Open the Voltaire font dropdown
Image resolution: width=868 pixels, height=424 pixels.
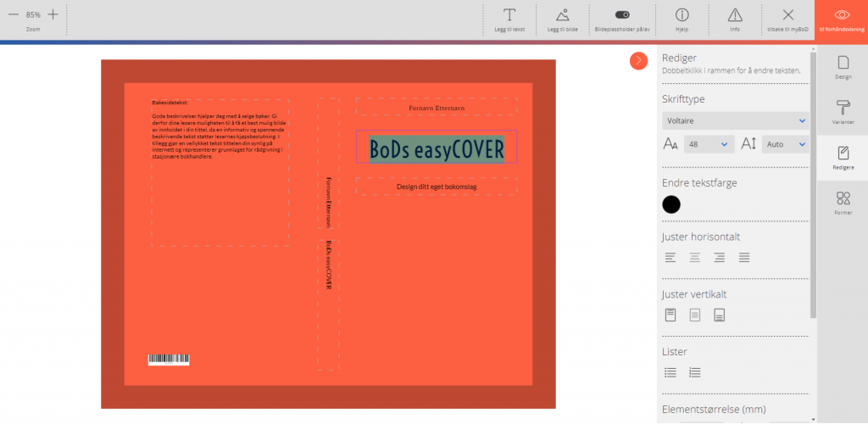[736, 120]
